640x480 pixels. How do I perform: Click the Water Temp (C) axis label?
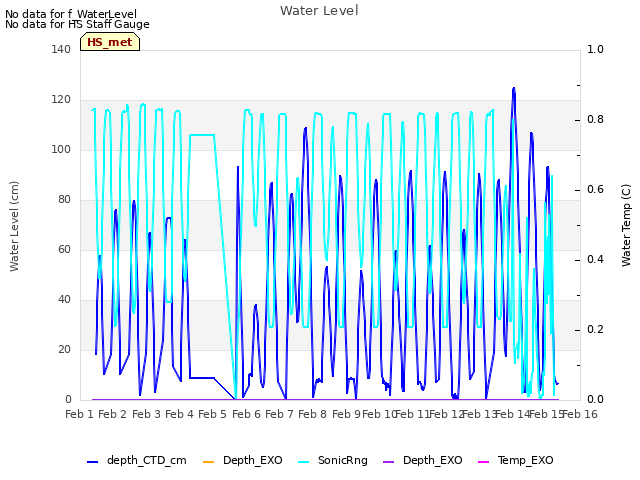point(626,225)
